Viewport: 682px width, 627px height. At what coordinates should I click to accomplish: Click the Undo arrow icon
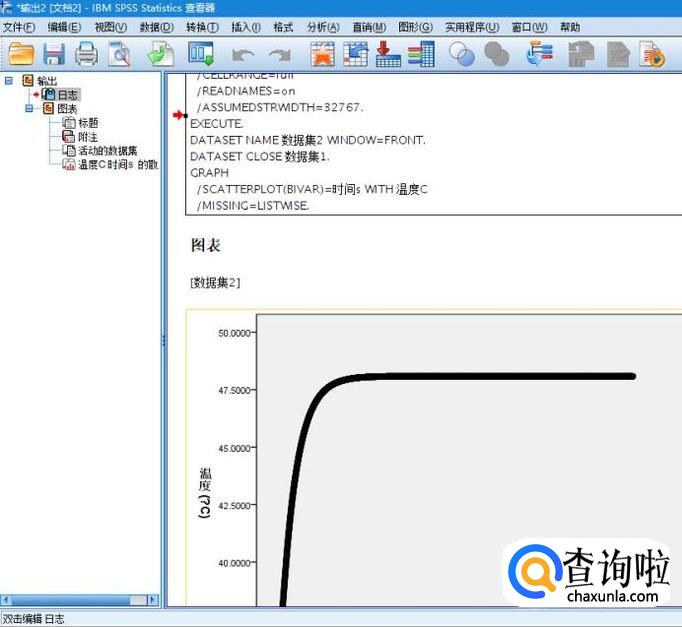243,55
